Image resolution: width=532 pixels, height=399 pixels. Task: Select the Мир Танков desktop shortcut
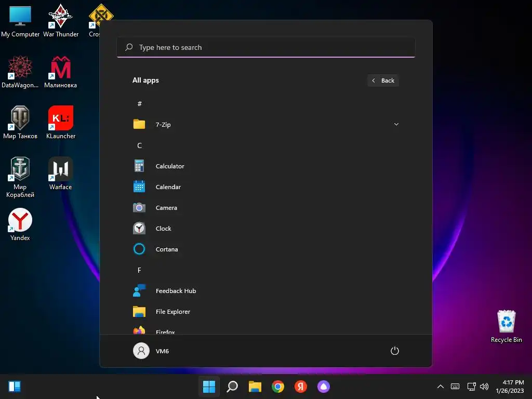20,123
